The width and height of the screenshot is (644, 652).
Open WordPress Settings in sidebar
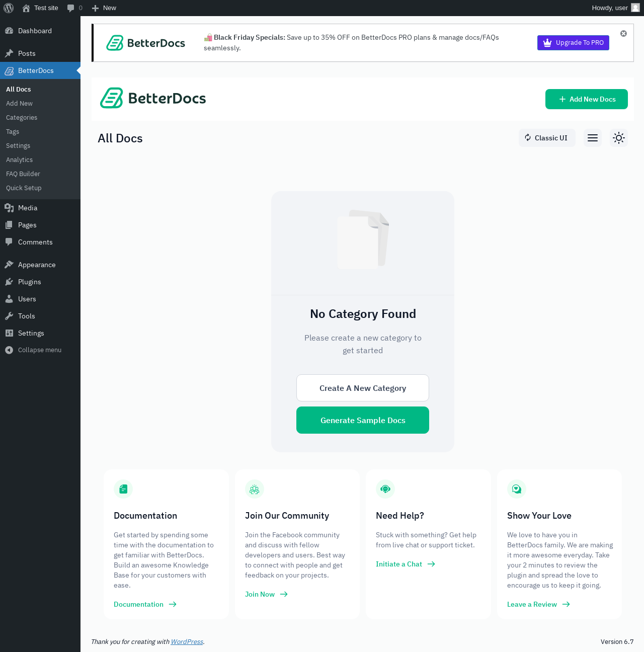pyautogui.click(x=40, y=333)
